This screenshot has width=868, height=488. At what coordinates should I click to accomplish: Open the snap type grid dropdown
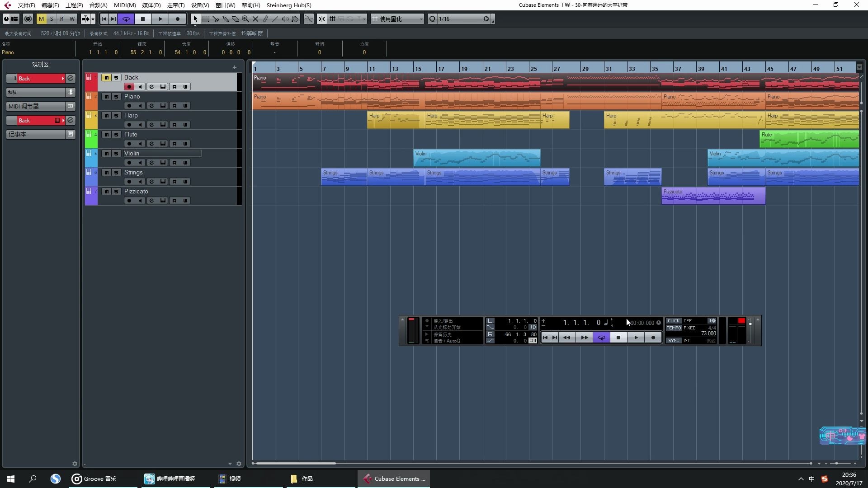[x=333, y=19]
